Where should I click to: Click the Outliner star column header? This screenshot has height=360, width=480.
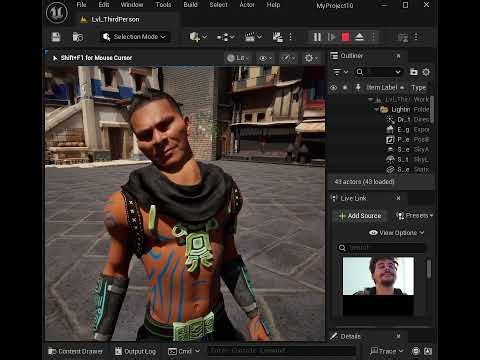[x=345, y=88]
